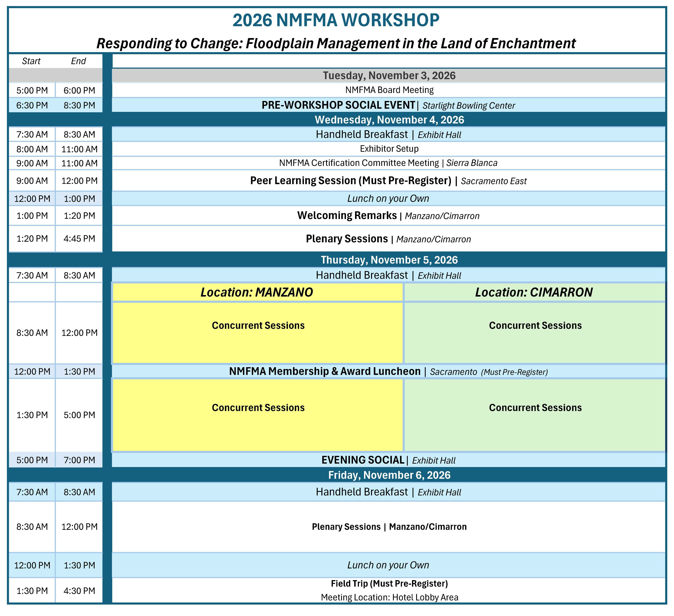Click Field Trip (Must Pre-Register) entry
This screenshot has height=616, width=674.
pyautogui.click(x=389, y=584)
